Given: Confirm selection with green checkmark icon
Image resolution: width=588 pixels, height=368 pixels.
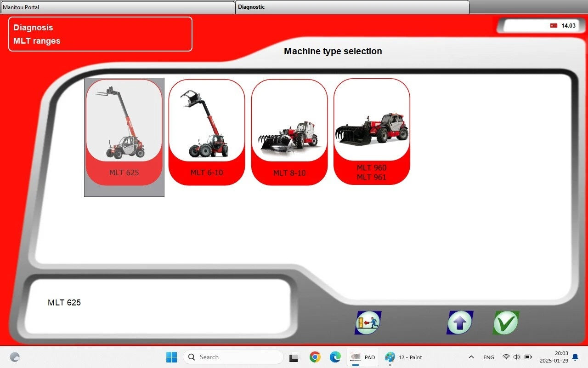Looking at the screenshot, I should [506, 323].
